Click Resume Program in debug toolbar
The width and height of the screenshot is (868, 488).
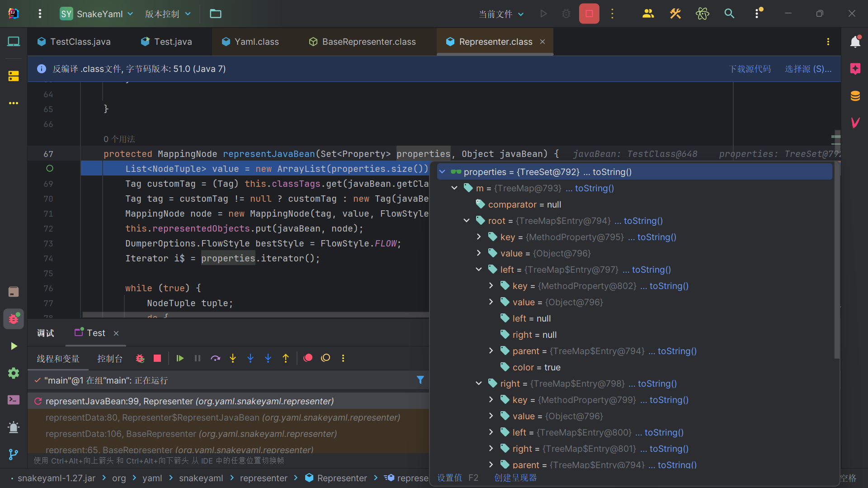tap(180, 358)
